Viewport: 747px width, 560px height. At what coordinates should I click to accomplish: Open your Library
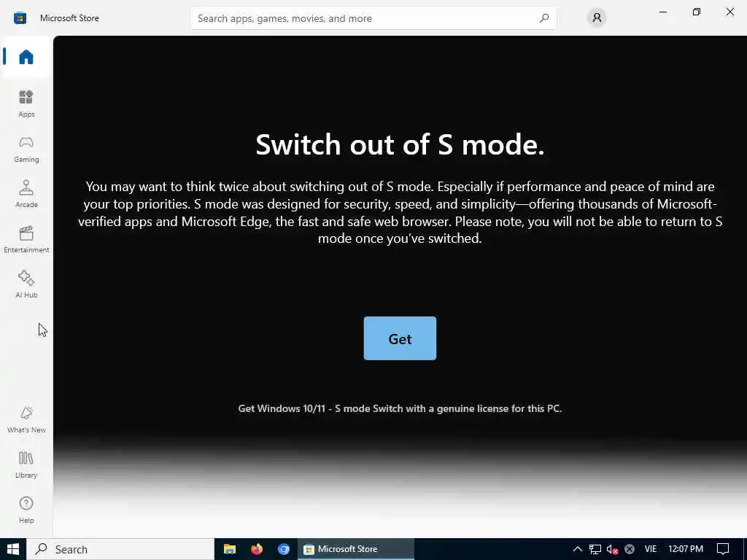26,464
